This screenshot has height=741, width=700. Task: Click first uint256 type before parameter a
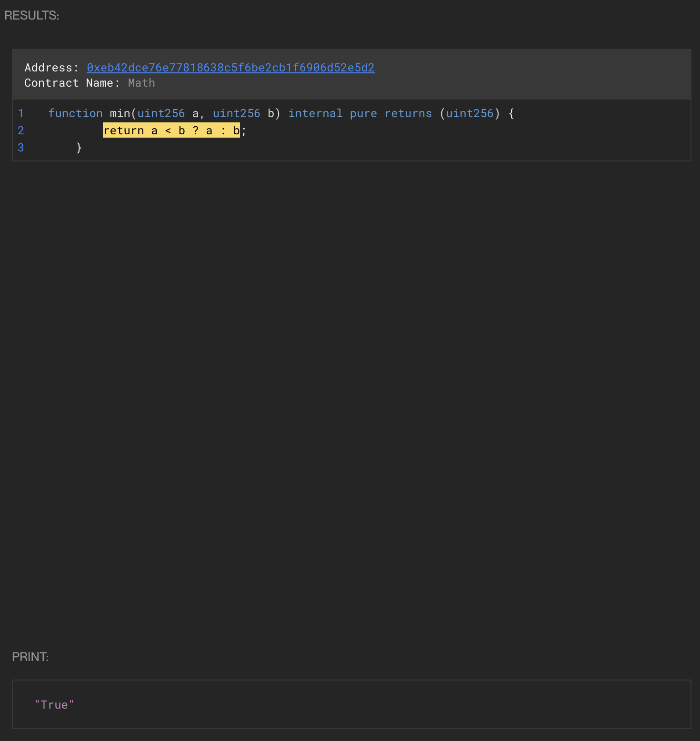click(x=161, y=113)
